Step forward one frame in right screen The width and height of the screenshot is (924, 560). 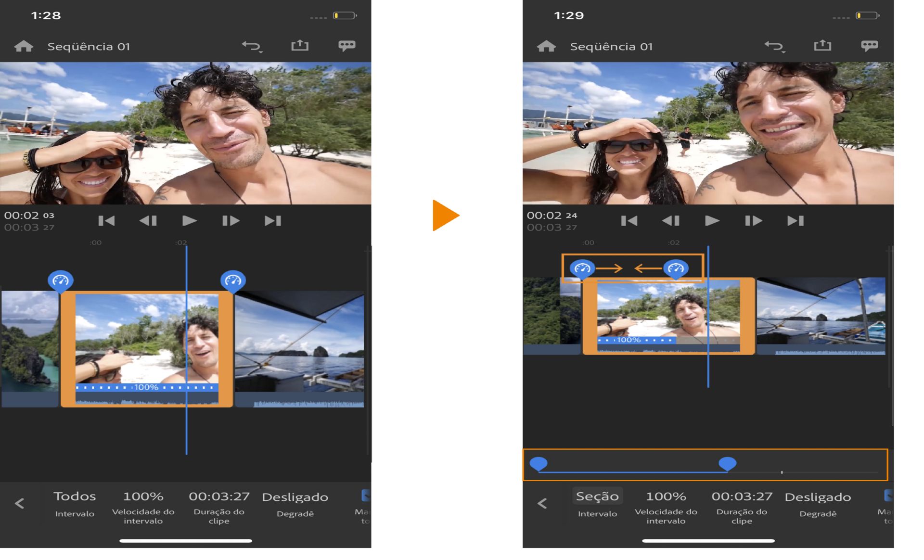(x=753, y=221)
